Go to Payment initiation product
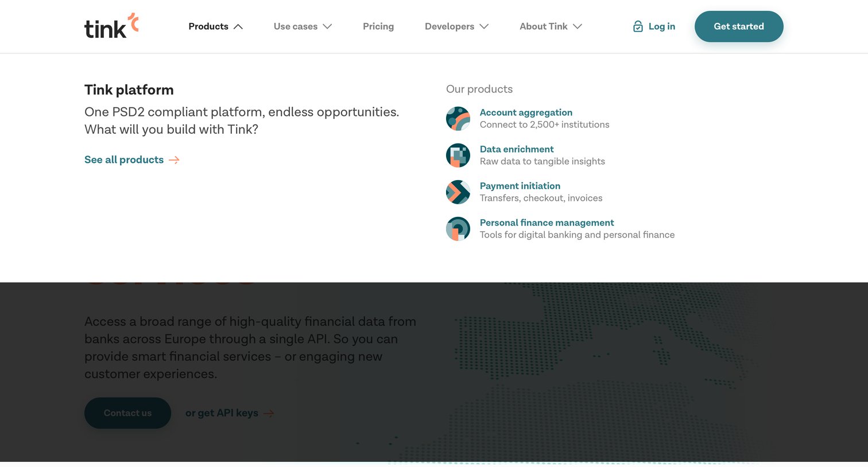The width and height of the screenshot is (868, 467). point(520,186)
